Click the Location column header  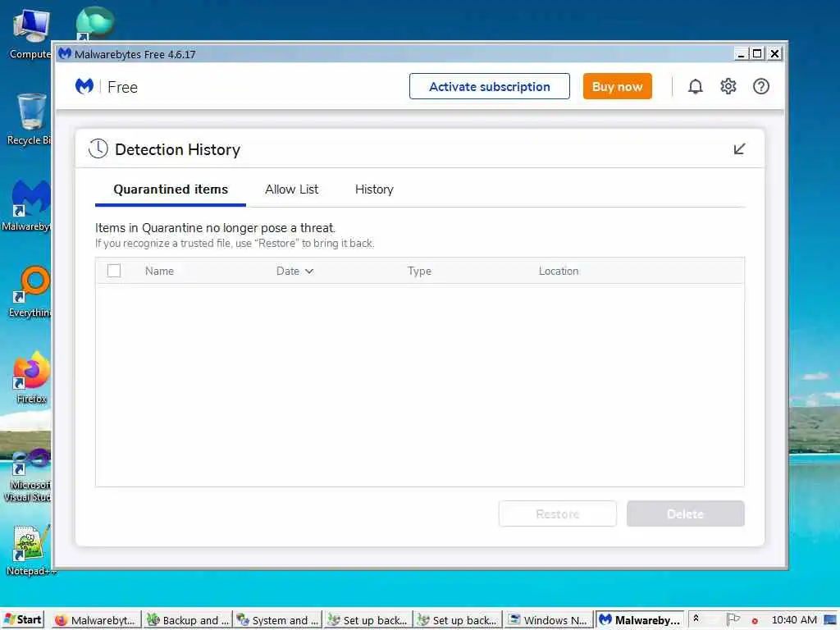tap(558, 271)
